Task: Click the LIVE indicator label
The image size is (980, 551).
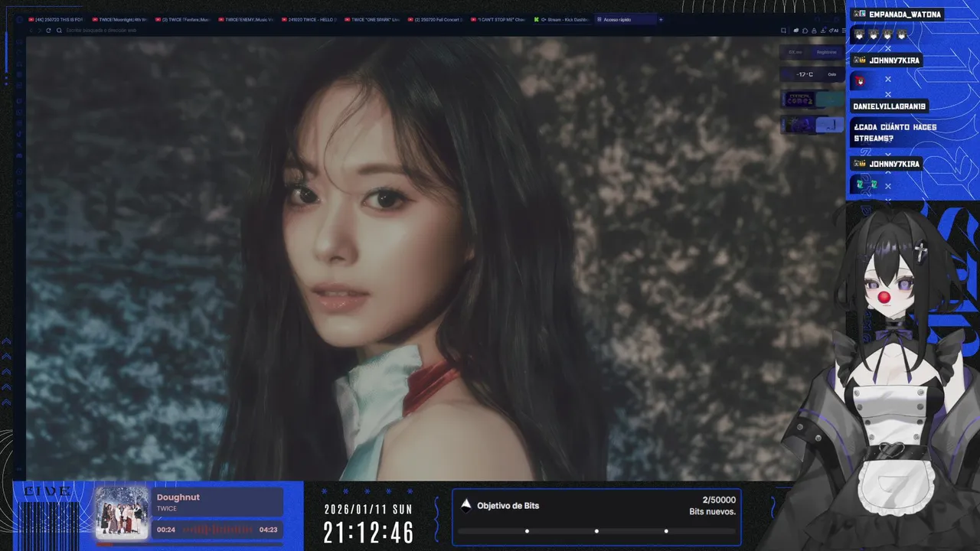Action: click(x=47, y=491)
